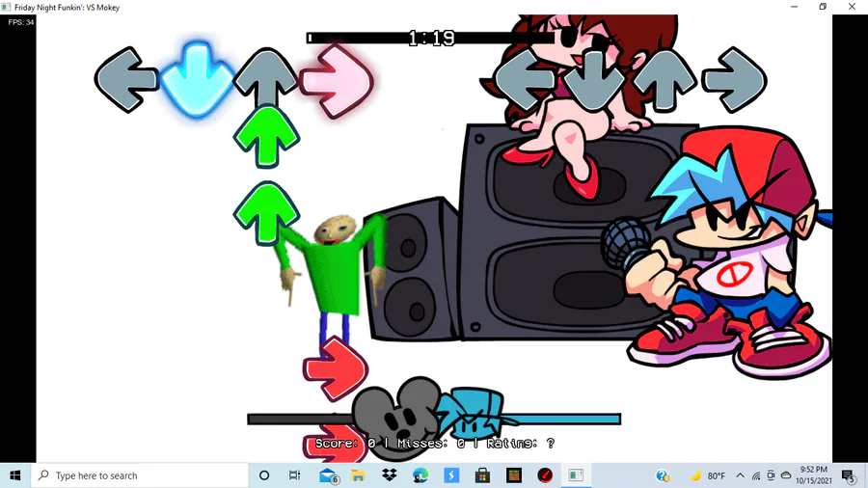Screen dimensions: 868x488
Task: Open the notification center icon
Action: click(848, 475)
